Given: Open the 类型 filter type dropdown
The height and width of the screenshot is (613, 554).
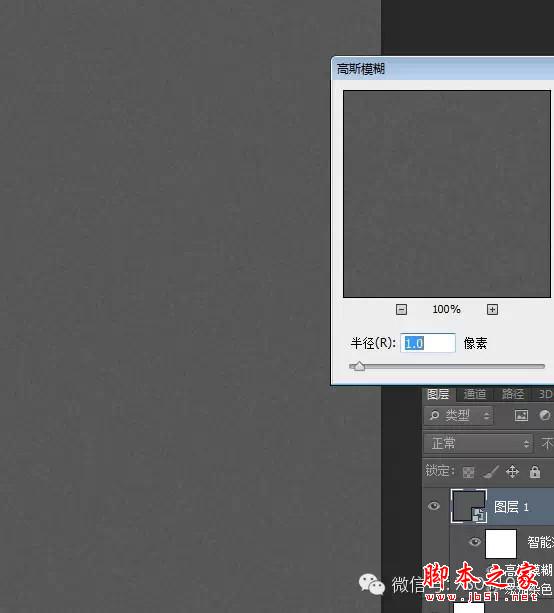Looking at the screenshot, I should 458,415.
